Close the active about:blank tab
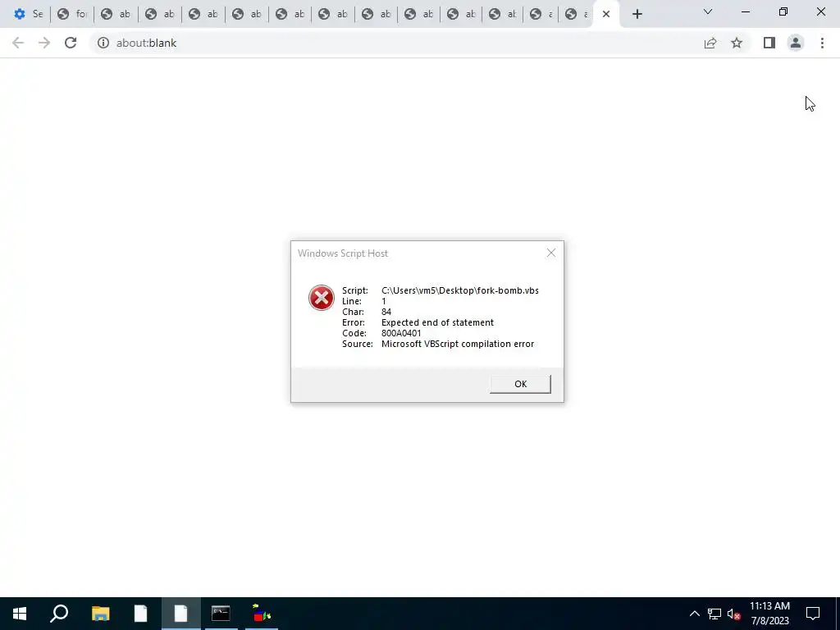840x630 pixels. pyautogui.click(x=606, y=15)
